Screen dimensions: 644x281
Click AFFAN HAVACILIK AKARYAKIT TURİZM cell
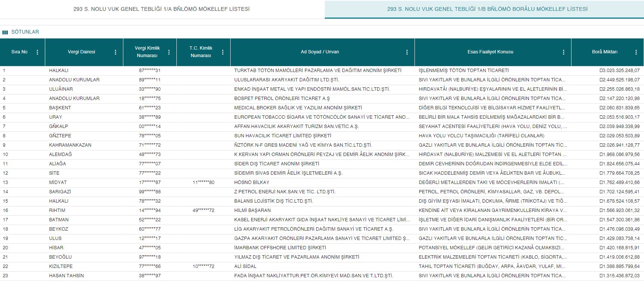pos(296,127)
